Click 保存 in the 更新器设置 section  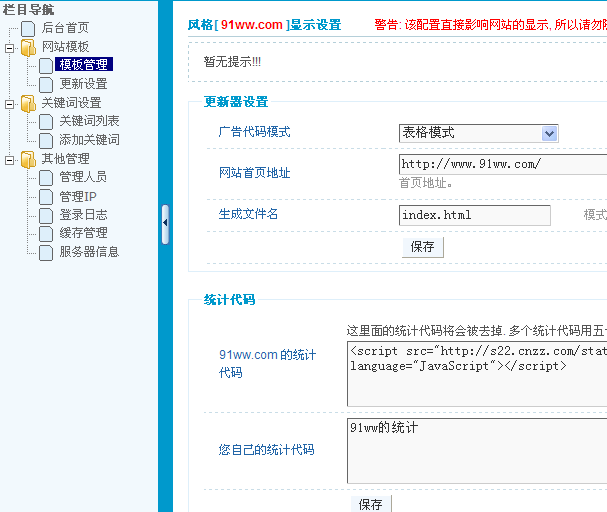point(423,247)
